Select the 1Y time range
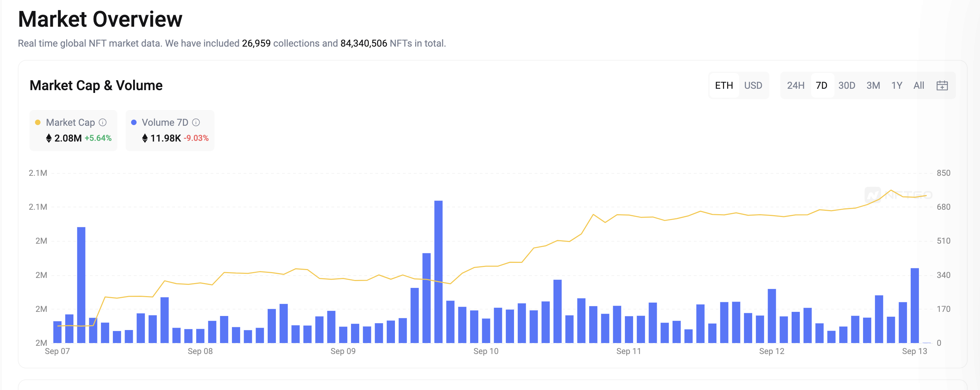980x390 pixels. pyautogui.click(x=897, y=86)
